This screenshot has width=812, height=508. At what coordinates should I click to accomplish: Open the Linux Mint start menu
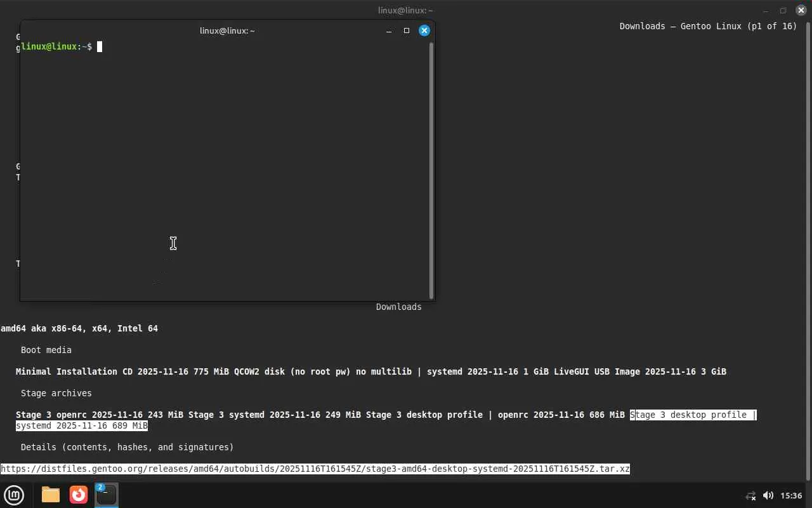click(x=14, y=495)
